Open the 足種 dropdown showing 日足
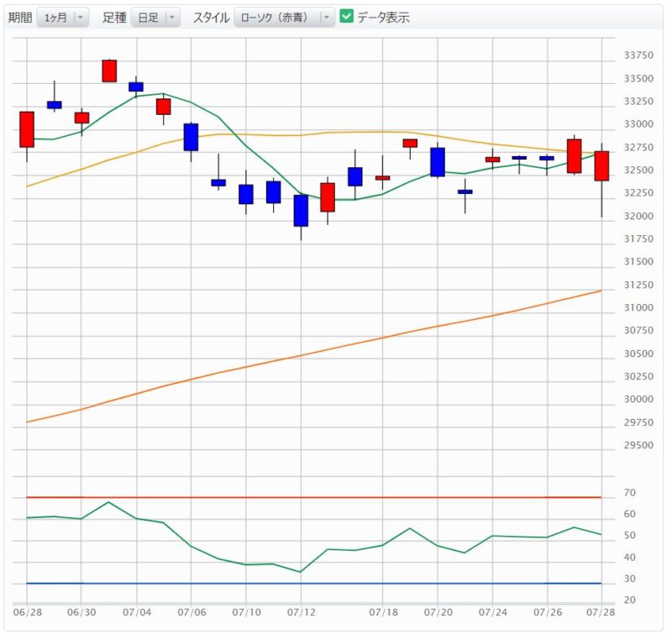Viewport: 672px width, 639px height. tap(155, 18)
